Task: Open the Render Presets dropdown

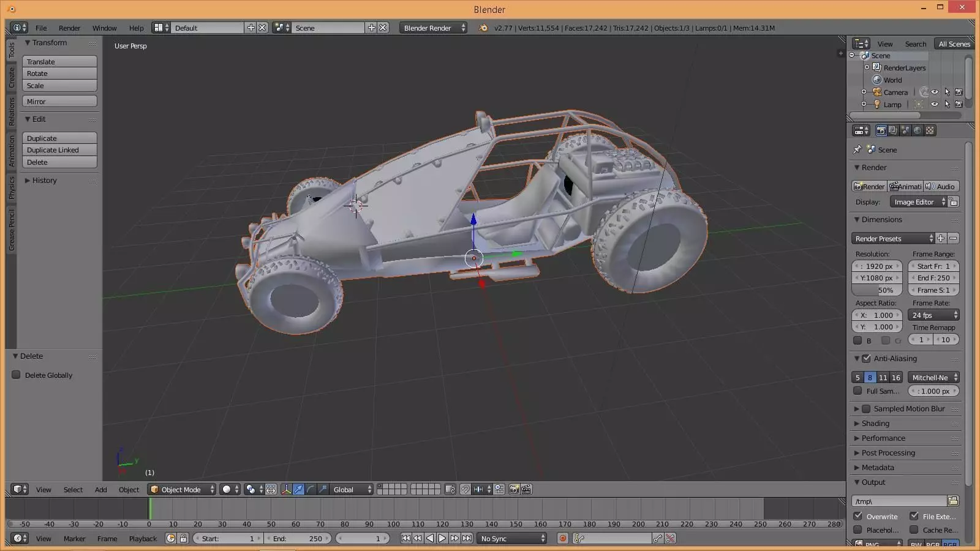Action: 893,238
